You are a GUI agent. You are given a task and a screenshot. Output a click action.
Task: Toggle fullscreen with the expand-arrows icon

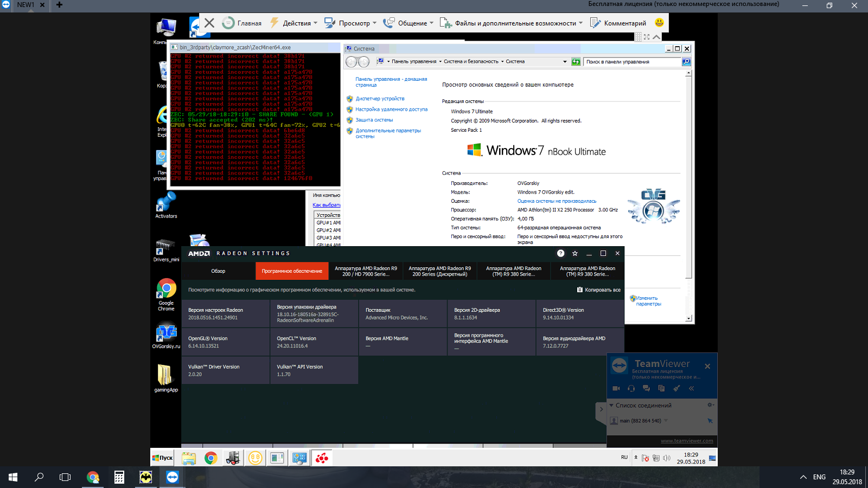pyautogui.click(x=646, y=36)
